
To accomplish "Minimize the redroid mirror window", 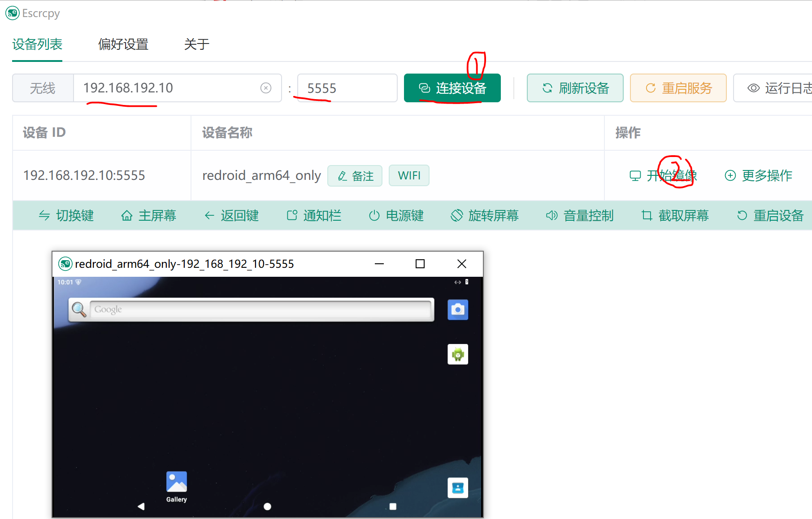I will click(x=379, y=264).
